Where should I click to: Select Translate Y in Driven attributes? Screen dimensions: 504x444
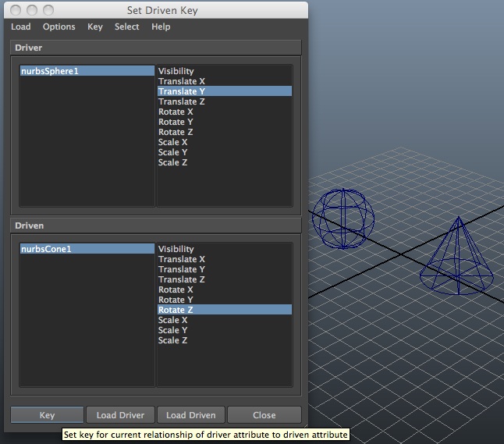point(225,269)
